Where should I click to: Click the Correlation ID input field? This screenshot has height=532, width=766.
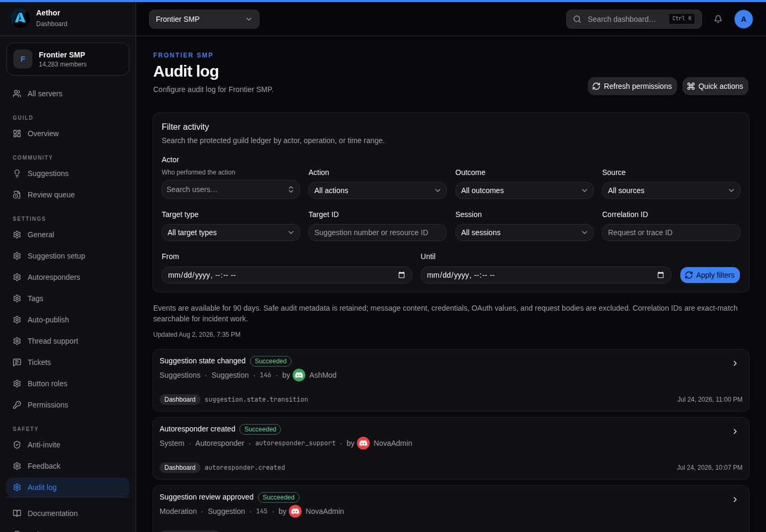671,232
